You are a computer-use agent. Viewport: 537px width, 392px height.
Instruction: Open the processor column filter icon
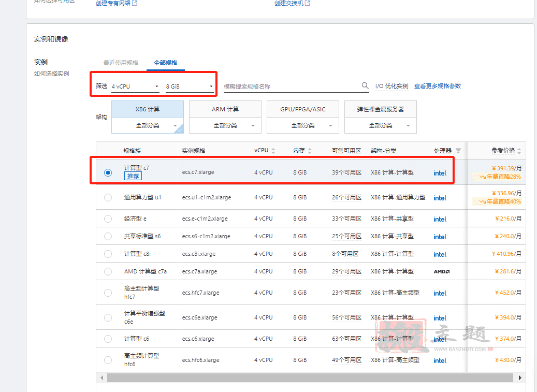click(x=458, y=151)
